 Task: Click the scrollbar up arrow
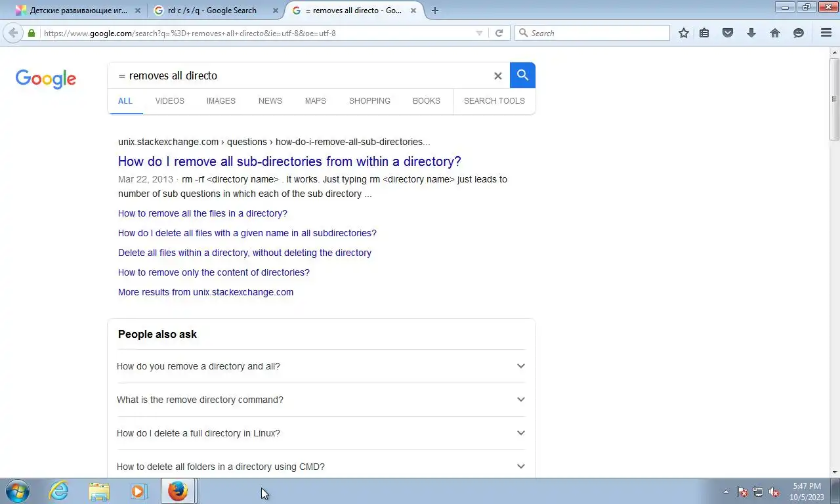[x=834, y=52]
